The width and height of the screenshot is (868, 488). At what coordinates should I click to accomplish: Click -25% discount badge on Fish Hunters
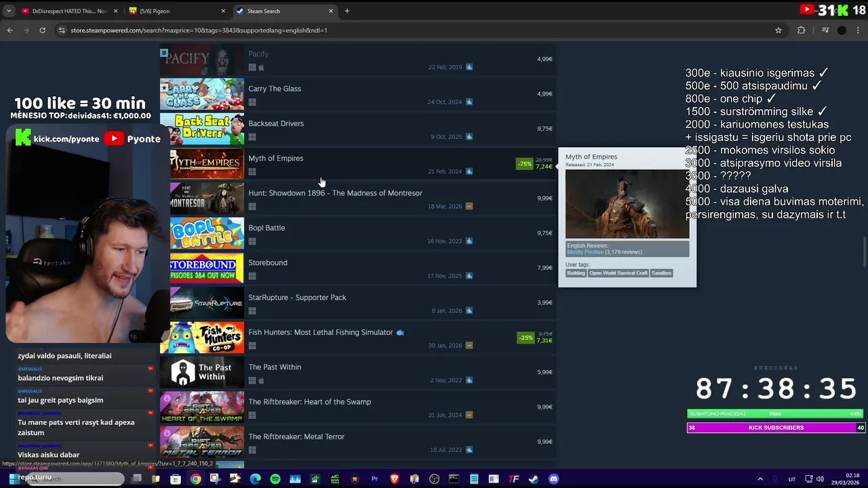tap(525, 338)
